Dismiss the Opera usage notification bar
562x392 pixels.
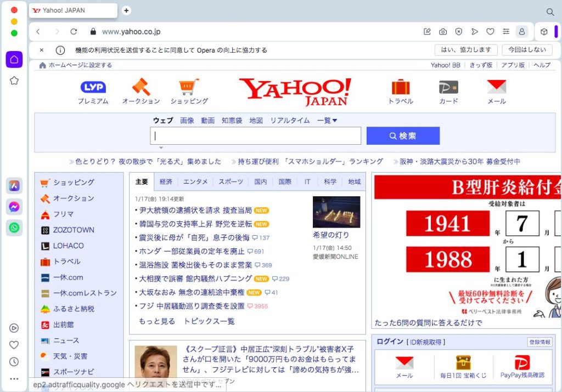pos(42,50)
